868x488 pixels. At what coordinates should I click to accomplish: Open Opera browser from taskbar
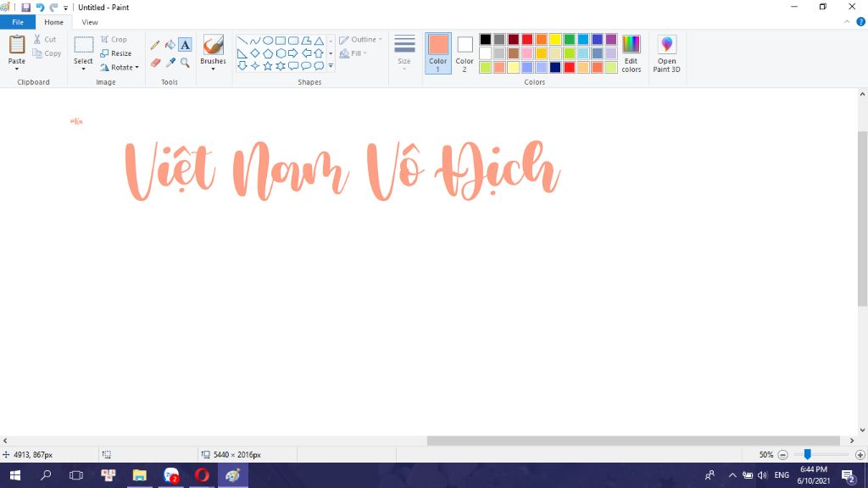tap(202, 475)
